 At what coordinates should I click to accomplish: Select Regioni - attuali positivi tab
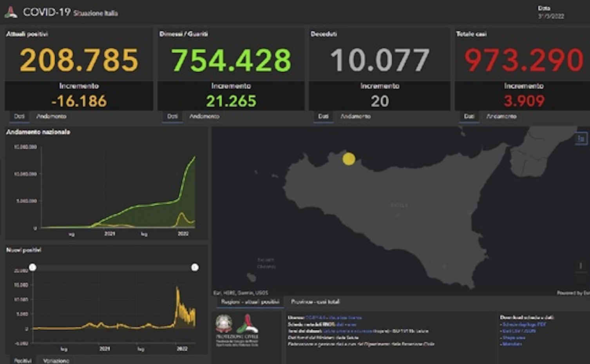click(250, 302)
